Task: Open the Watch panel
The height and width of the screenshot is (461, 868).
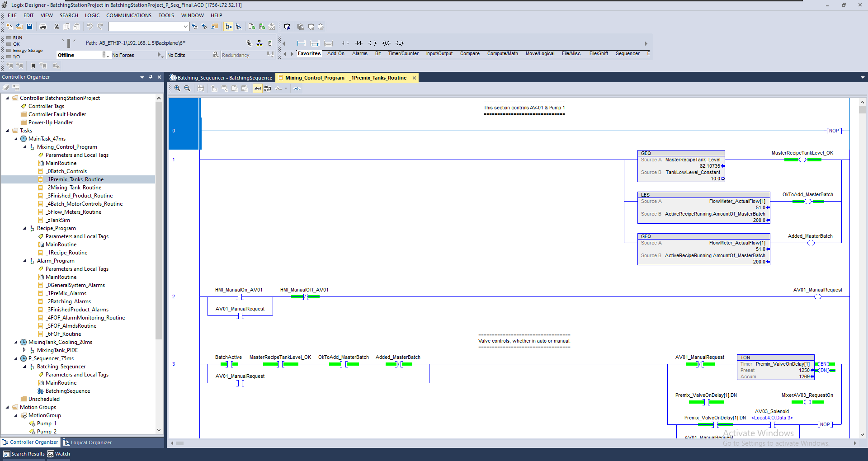Action: 59,454
